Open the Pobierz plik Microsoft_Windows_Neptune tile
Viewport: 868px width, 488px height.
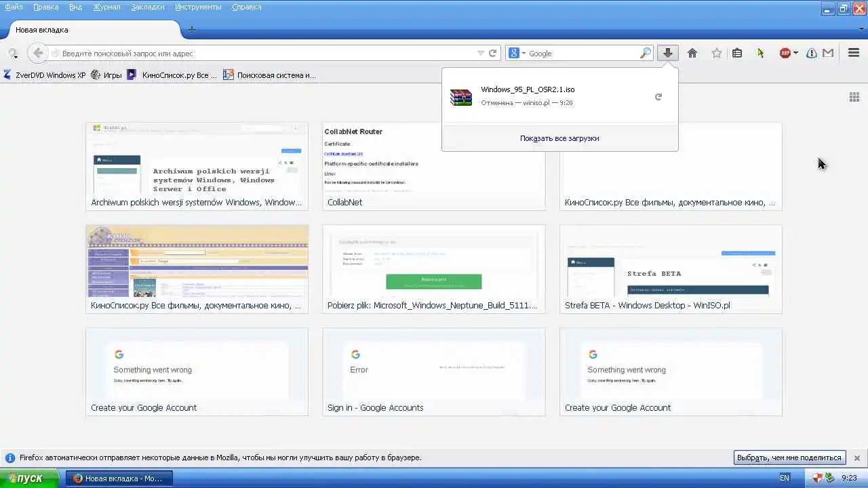click(433, 270)
